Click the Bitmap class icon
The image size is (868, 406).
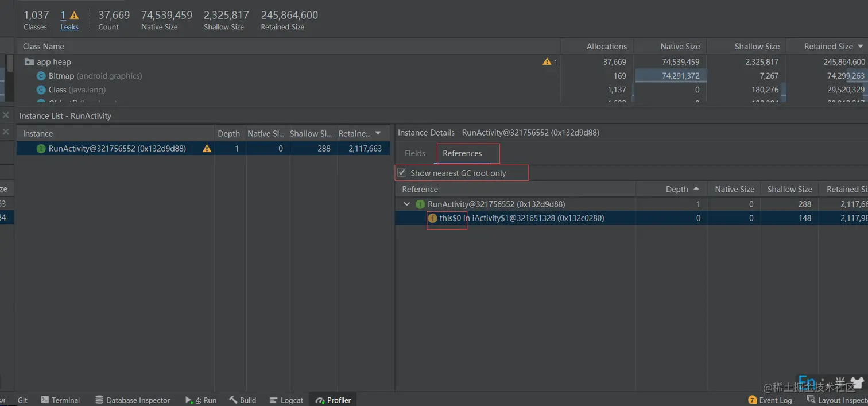coord(41,76)
